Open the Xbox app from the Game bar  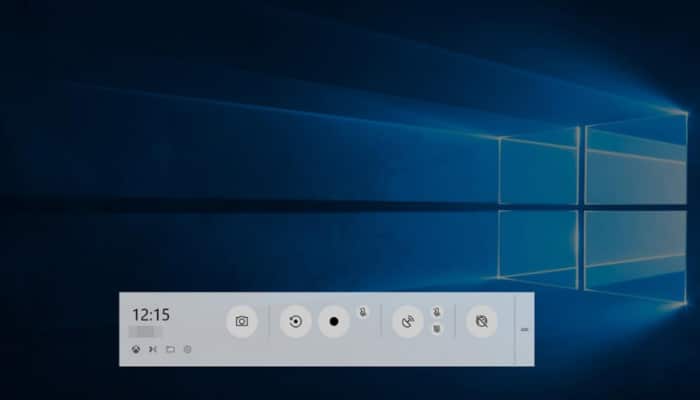[x=136, y=350]
